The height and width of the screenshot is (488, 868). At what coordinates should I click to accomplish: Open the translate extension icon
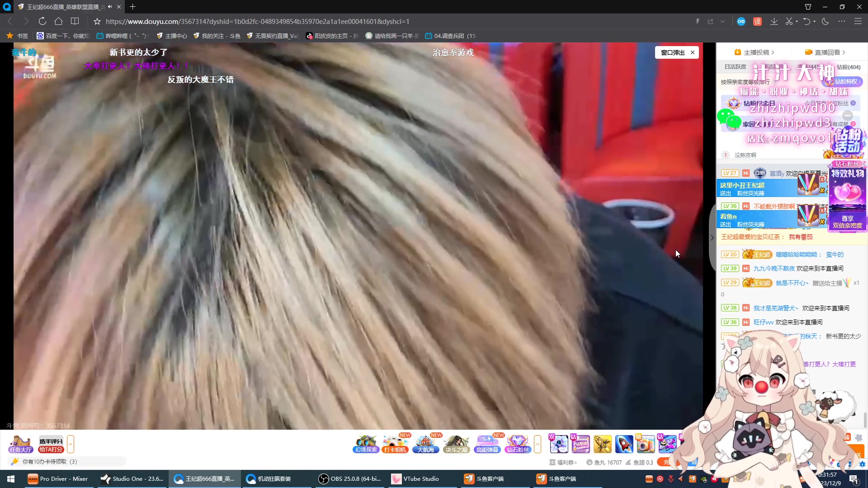tap(758, 21)
